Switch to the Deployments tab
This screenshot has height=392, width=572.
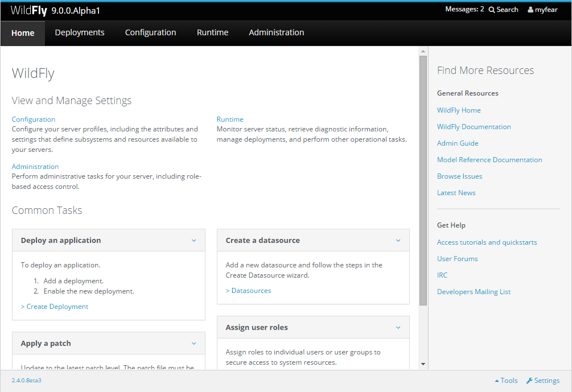tap(80, 32)
